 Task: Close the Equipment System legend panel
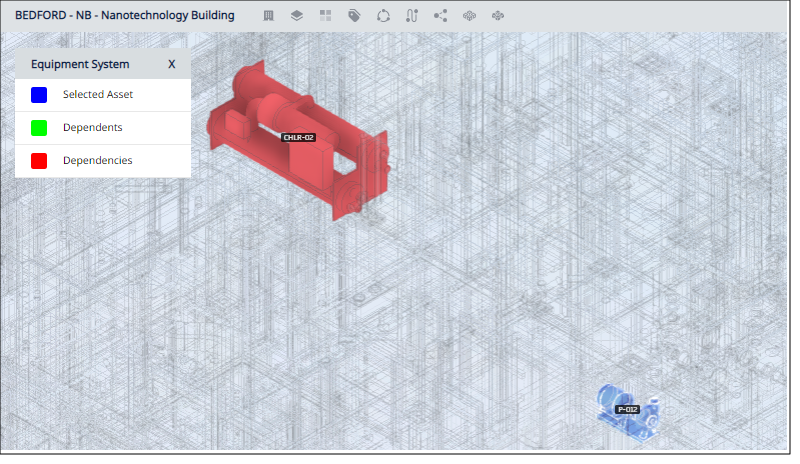(172, 64)
